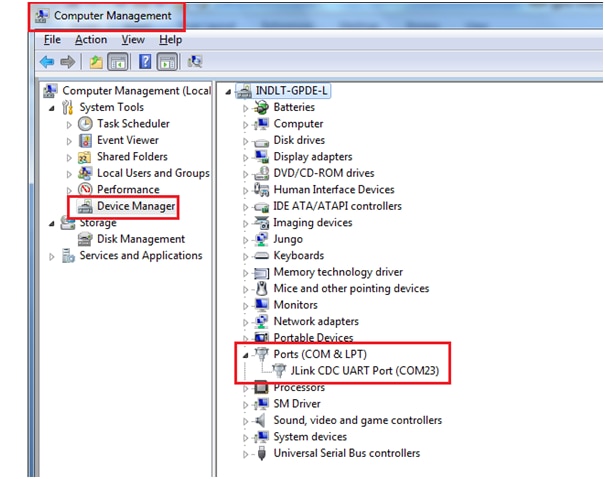The width and height of the screenshot is (605, 479).
Task: Expand the Event Viewer node
Action: [69, 141]
